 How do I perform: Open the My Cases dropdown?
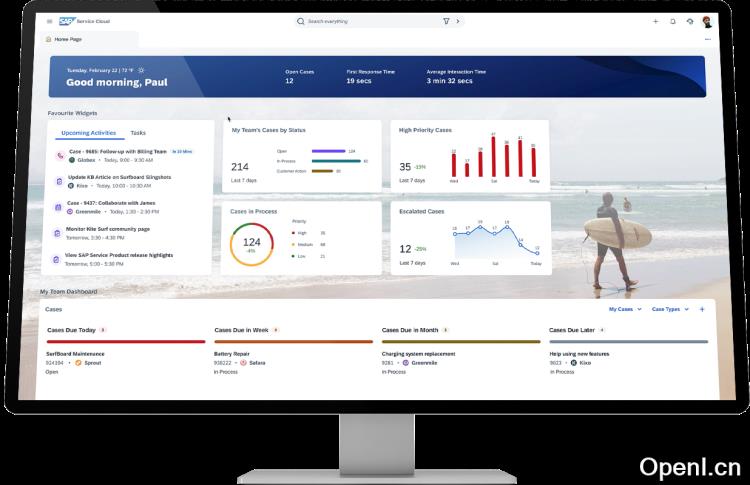(x=625, y=309)
